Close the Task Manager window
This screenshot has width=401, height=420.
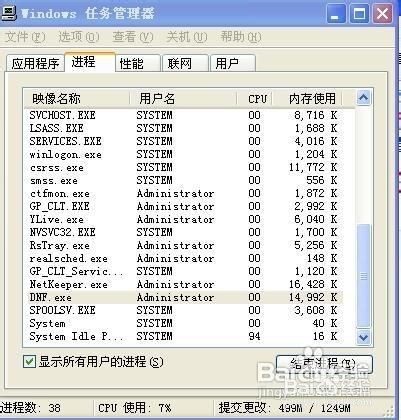pos(382,14)
